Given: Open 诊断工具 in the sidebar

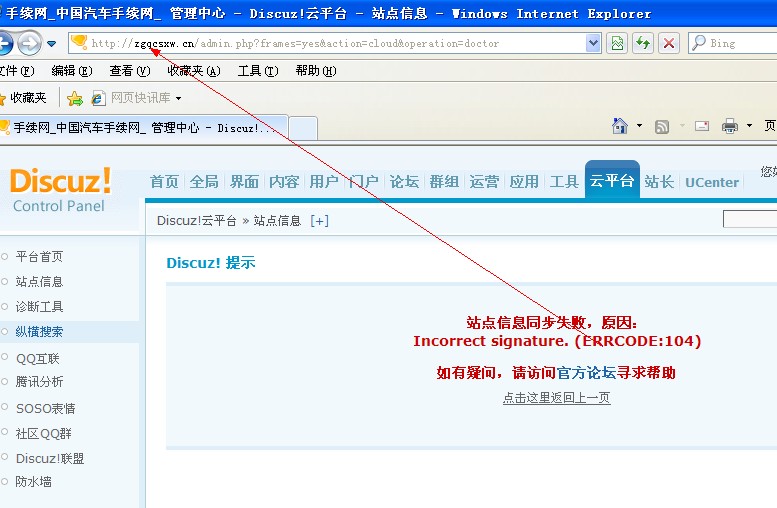Looking at the screenshot, I should (39, 307).
